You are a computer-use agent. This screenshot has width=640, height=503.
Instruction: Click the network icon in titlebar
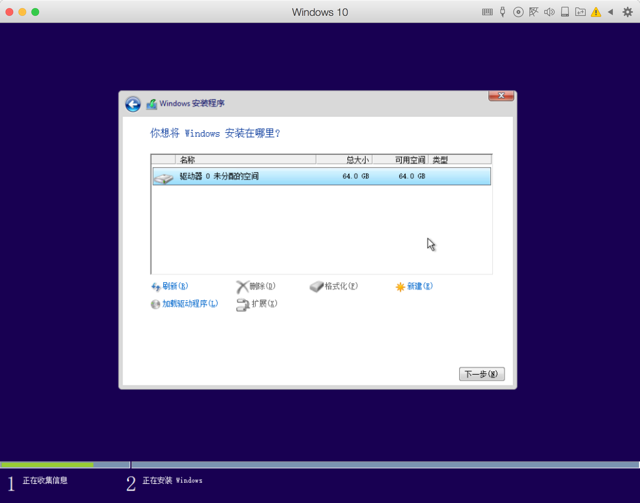pyautogui.click(x=533, y=12)
